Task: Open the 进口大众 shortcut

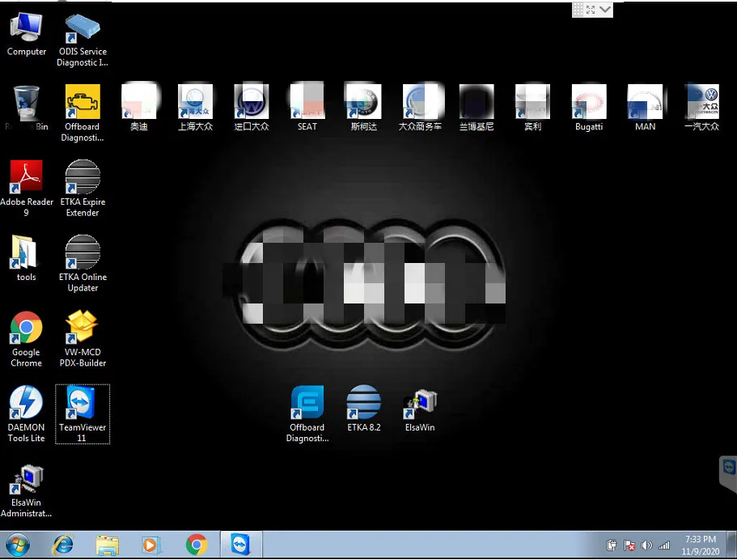Action: pos(252,108)
